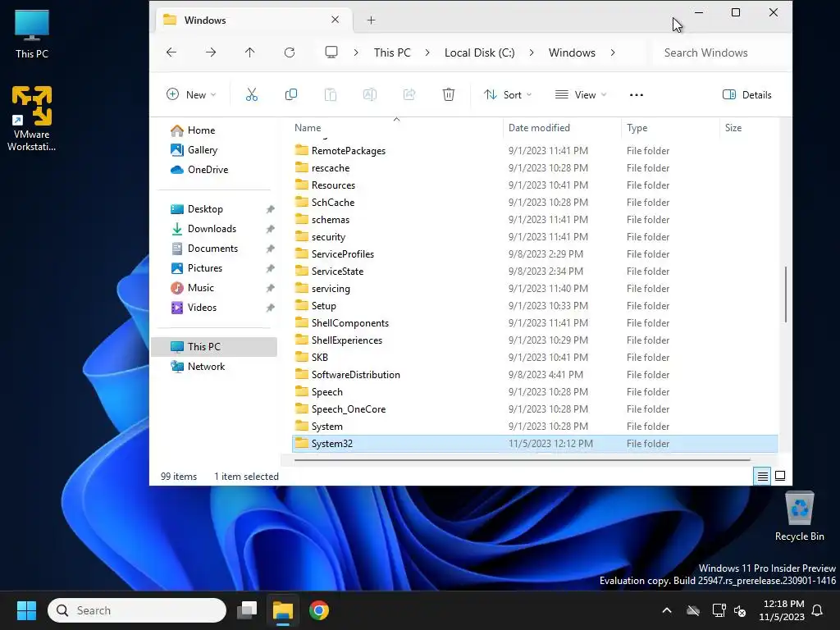Show hidden system tray icons
Screen dimensions: 840x630
click(667, 610)
